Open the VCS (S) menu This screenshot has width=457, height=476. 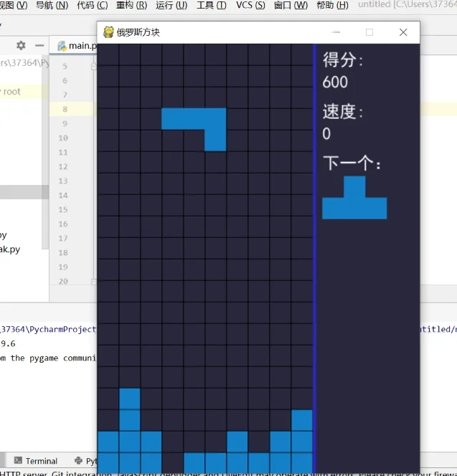click(250, 5)
